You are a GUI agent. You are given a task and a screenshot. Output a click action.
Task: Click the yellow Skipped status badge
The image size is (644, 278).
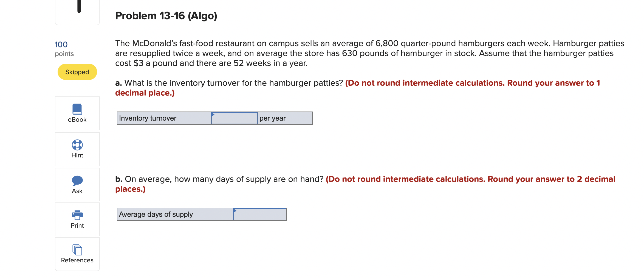pos(77,72)
